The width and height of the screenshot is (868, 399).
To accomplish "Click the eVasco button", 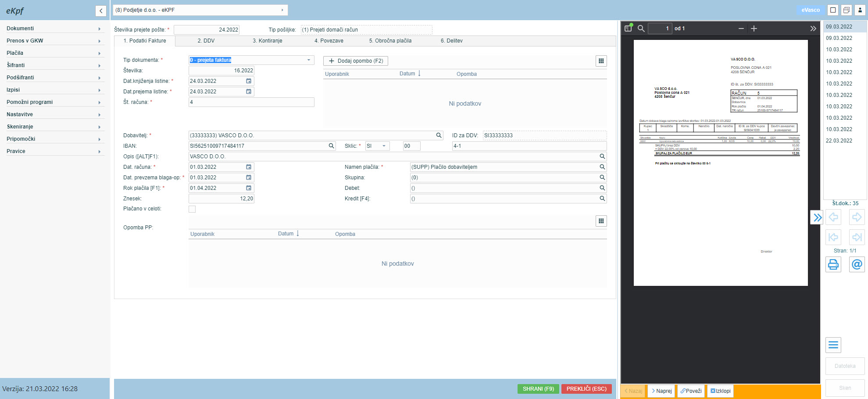I will [811, 10].
